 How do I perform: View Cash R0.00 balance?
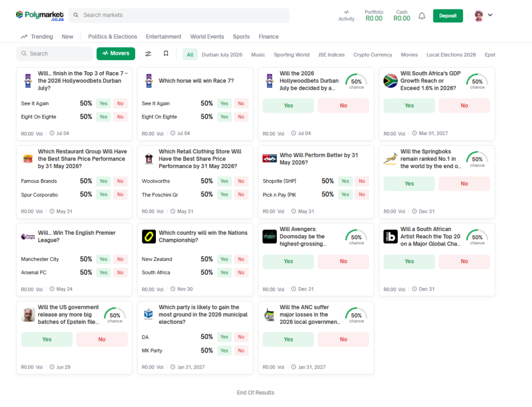pyautogui.click(x=402, y=16)
